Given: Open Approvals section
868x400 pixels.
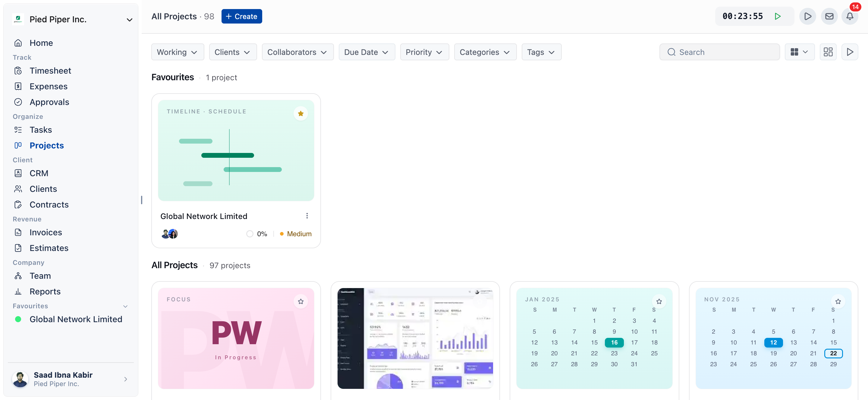Looking at the screenshot, I should tap(49, 102).
